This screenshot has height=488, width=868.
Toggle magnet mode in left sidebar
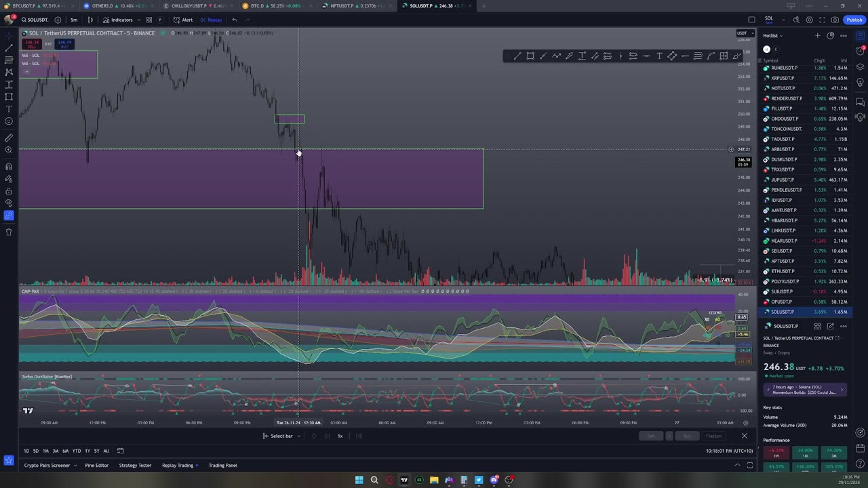pos(9,166)
